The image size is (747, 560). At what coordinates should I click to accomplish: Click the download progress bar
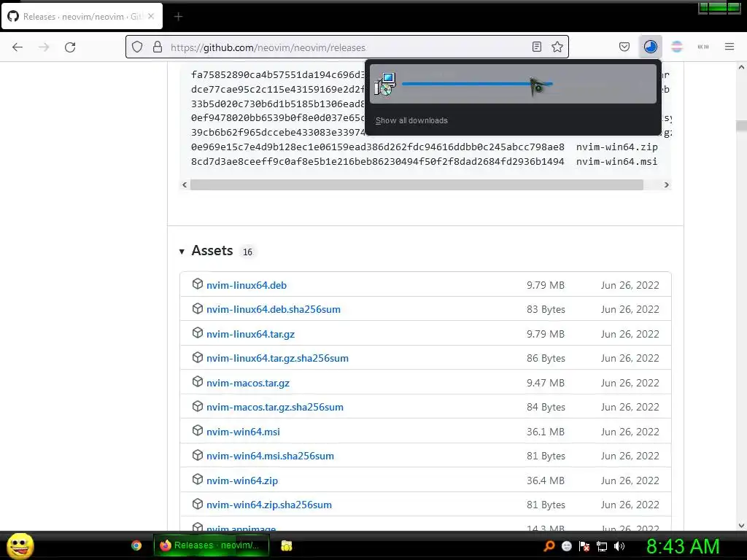[477, 84]
